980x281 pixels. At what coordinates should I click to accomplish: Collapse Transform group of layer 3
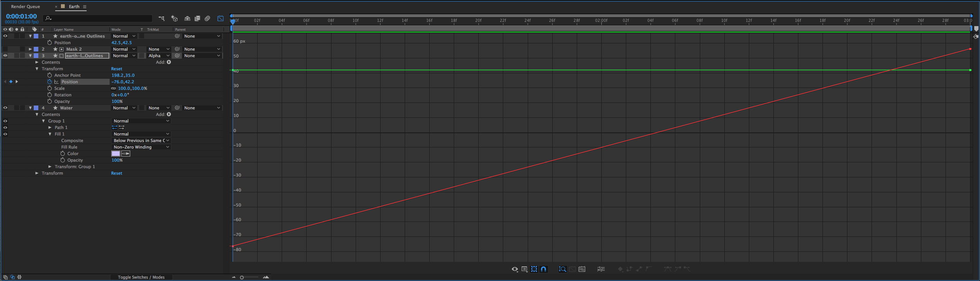coord(37,69)
